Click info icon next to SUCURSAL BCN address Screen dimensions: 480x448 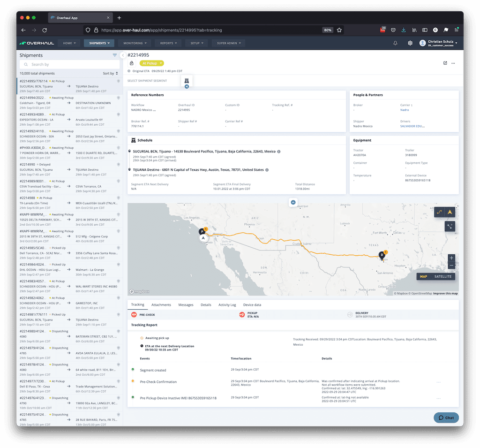click(279, 152)
